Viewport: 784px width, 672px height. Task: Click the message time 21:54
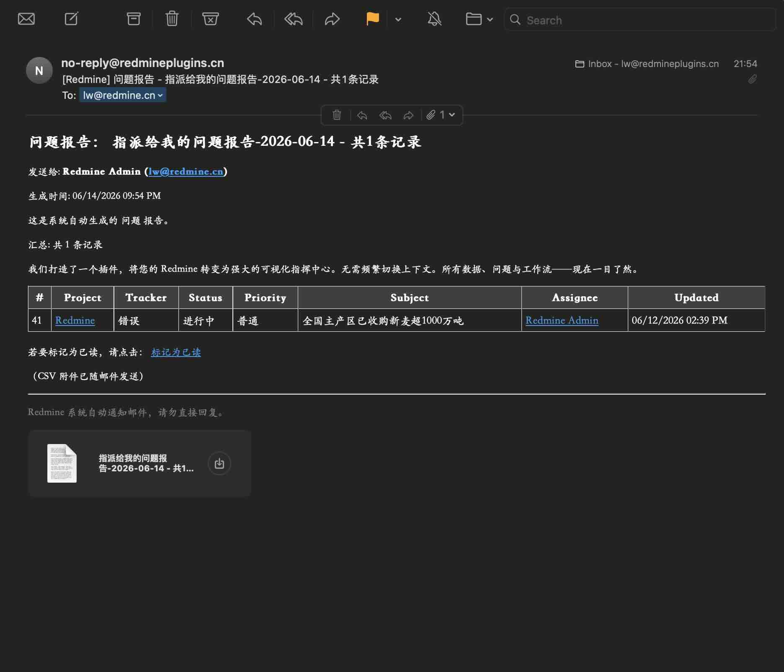[x=745, y=64]
